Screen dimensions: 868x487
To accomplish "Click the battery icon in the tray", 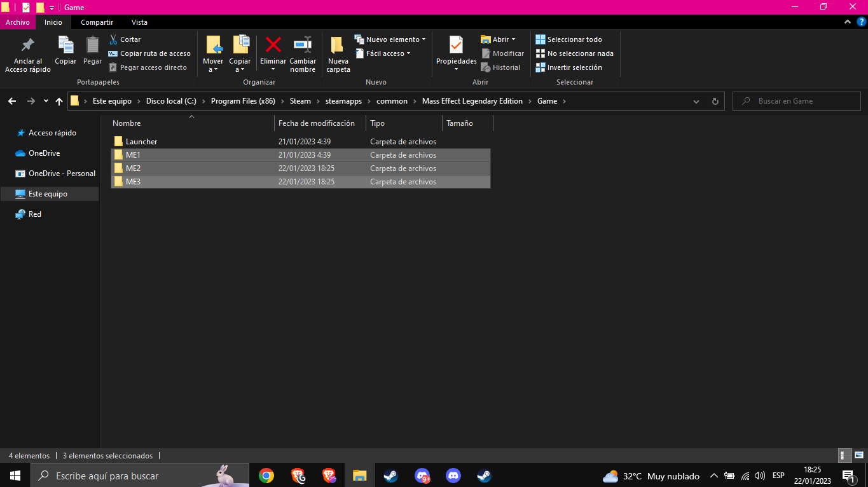I will 729,476.
